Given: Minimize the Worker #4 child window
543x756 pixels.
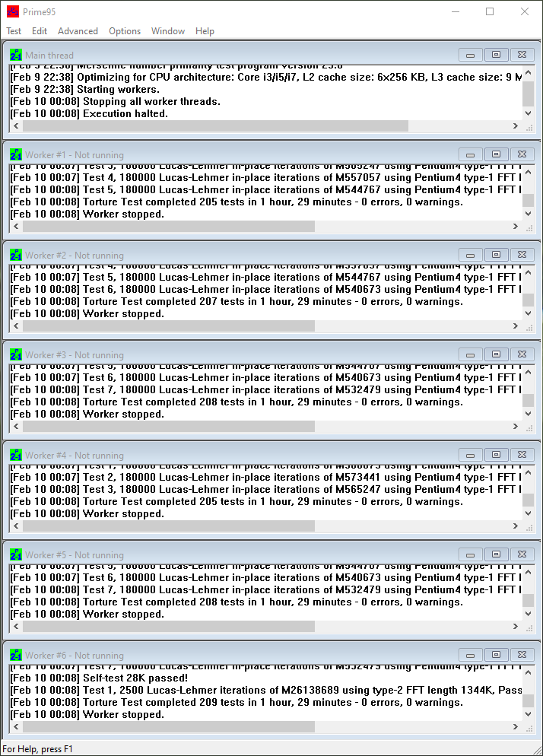Looking at the screenshot, I should click(470, 455).
